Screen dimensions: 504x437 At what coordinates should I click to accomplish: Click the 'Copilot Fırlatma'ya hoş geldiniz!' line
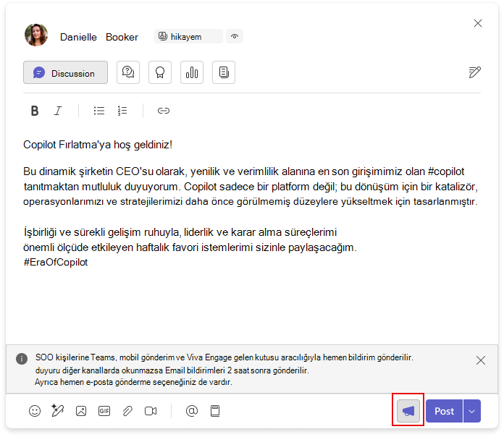coord(98,145)
